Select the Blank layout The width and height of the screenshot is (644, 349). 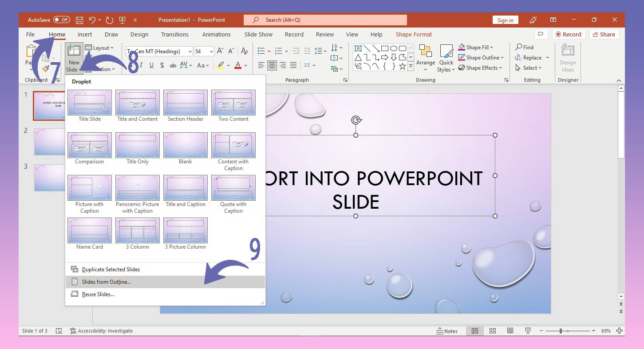186,149
